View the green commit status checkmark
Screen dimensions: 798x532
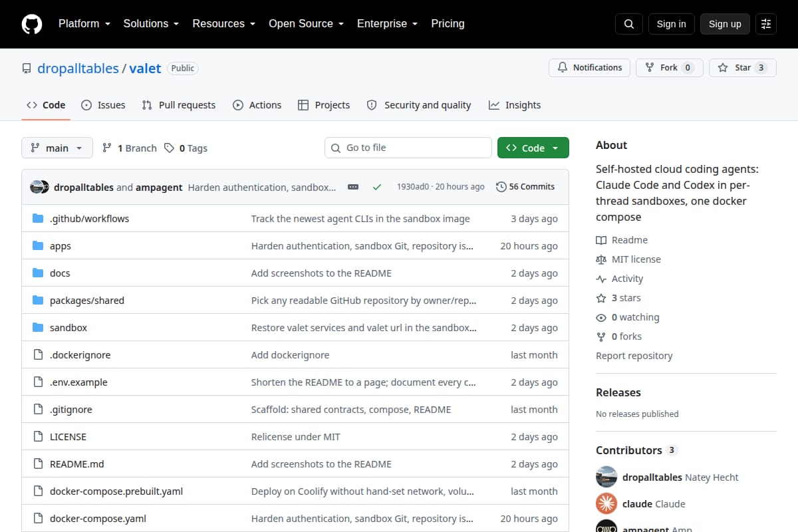(377, 187)
